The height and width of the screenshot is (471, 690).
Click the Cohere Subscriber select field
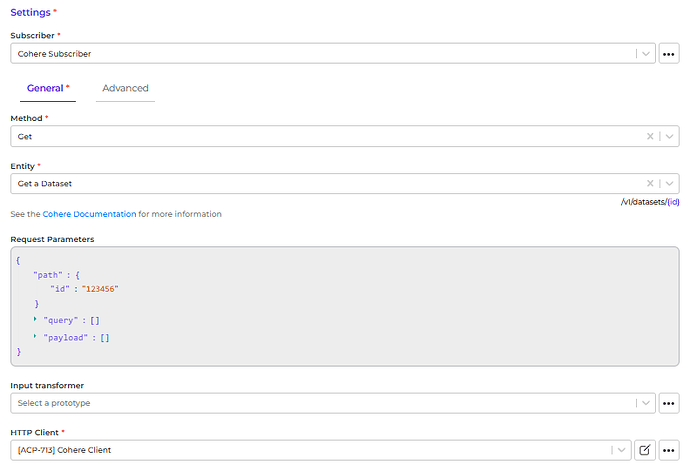333,54
